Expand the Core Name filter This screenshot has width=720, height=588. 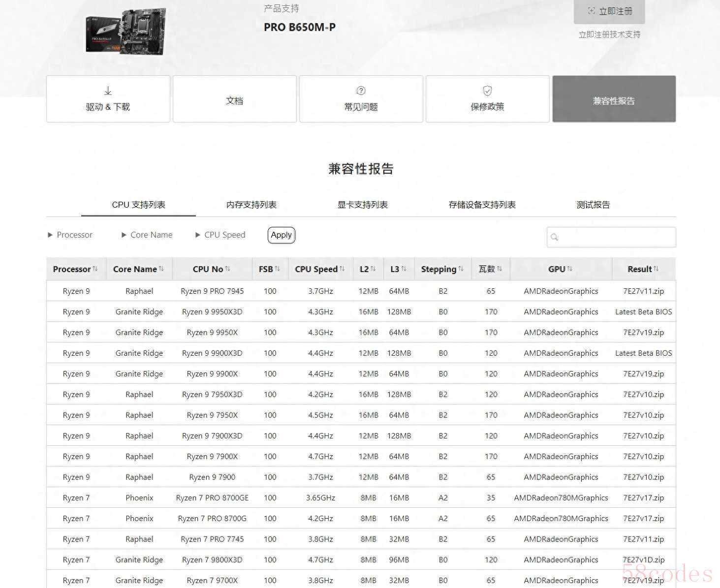click(x=147, y=235)
